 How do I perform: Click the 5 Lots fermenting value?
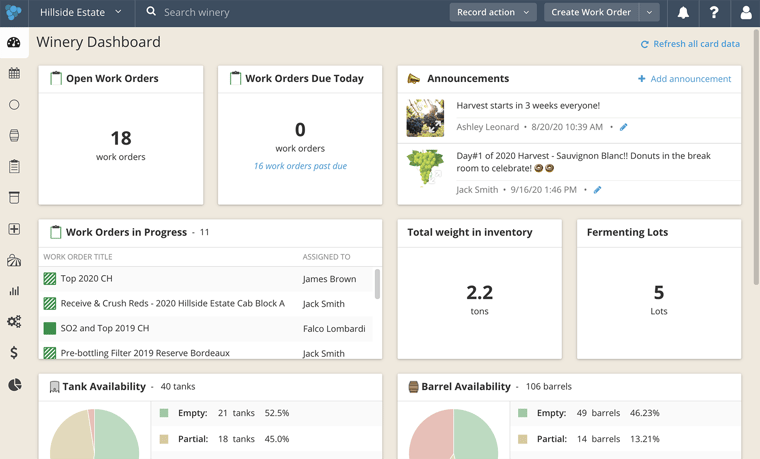point(659,292)
